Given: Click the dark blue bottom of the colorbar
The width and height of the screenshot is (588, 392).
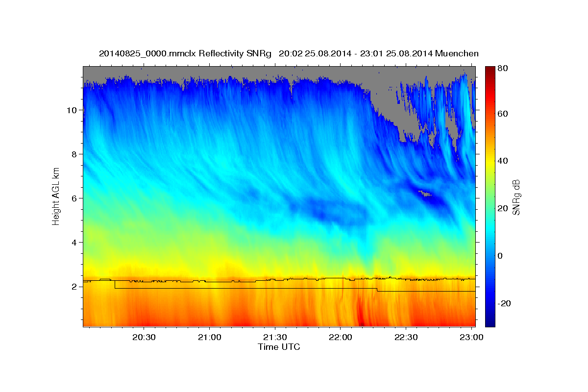Looking at the screenshot, I should [490, 321].
